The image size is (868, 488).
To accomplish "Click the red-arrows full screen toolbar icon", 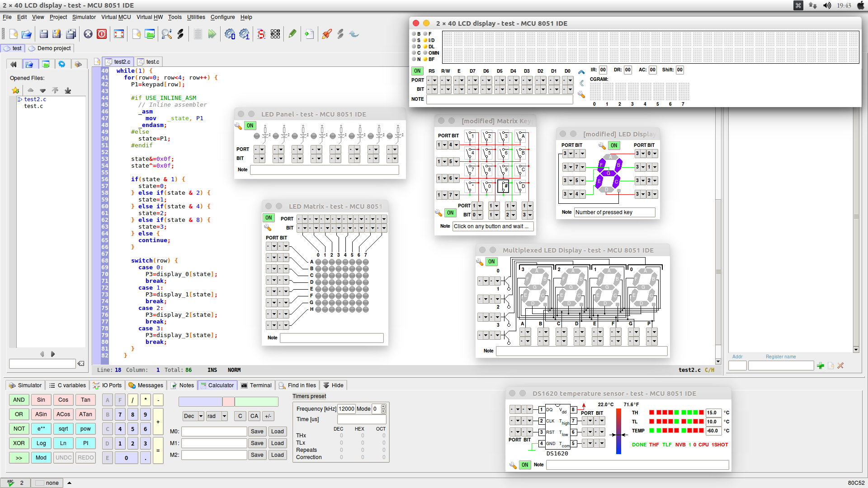I will click(x=119, y=34).
